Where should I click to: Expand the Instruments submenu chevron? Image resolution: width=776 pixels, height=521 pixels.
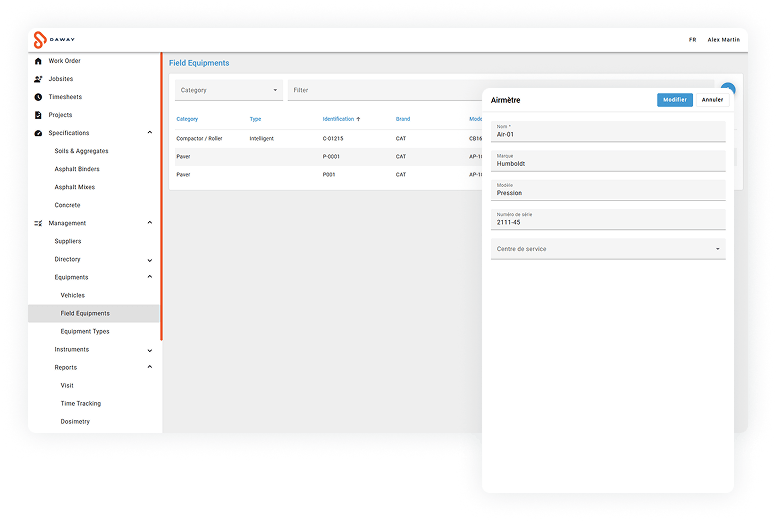tap(150, 350)
